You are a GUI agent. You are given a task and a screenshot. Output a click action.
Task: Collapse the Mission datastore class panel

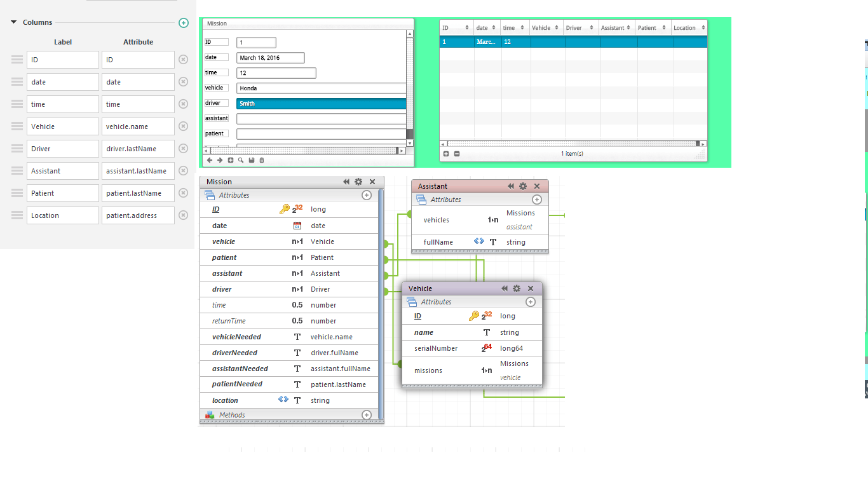click(x=346, y=182)
